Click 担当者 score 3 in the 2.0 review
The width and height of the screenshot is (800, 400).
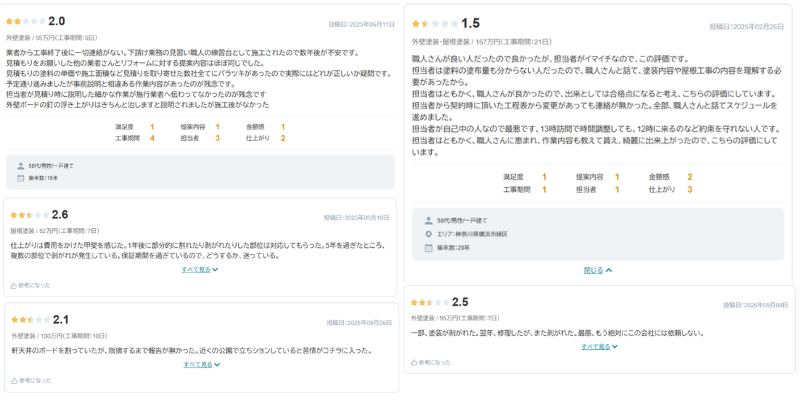[217, 138]
